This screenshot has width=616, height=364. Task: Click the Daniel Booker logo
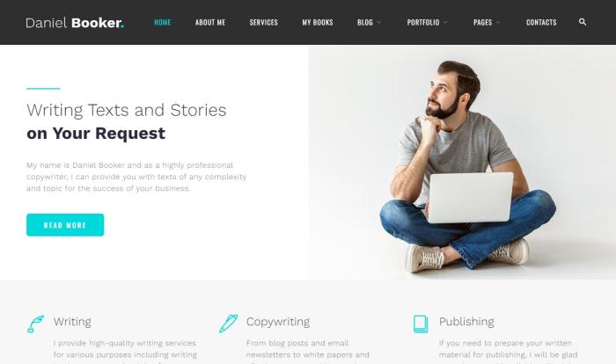click(75, 23)
